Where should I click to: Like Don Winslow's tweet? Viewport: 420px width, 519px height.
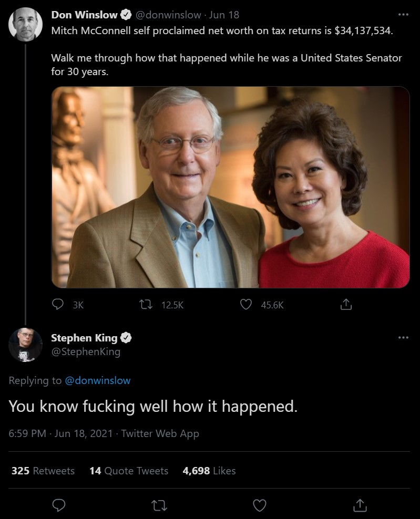[246, 304]
